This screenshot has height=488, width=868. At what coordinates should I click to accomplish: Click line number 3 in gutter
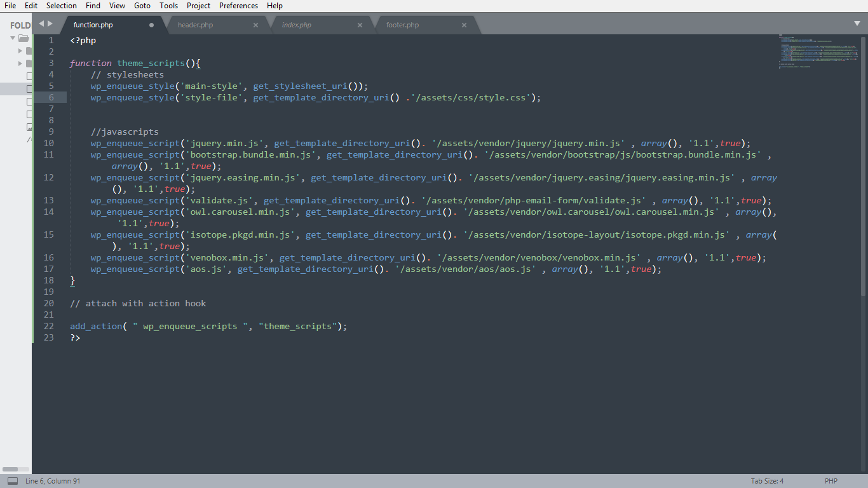click(x=51, y=63)
